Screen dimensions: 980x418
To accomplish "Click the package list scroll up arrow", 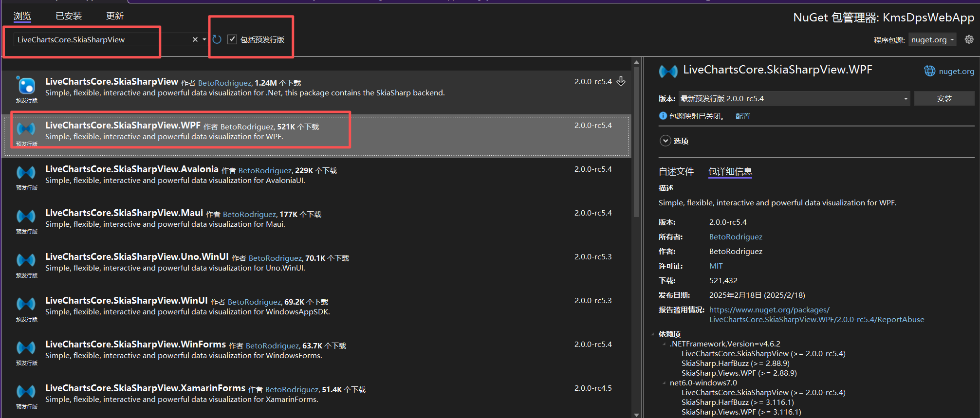I will coord(636,62).
